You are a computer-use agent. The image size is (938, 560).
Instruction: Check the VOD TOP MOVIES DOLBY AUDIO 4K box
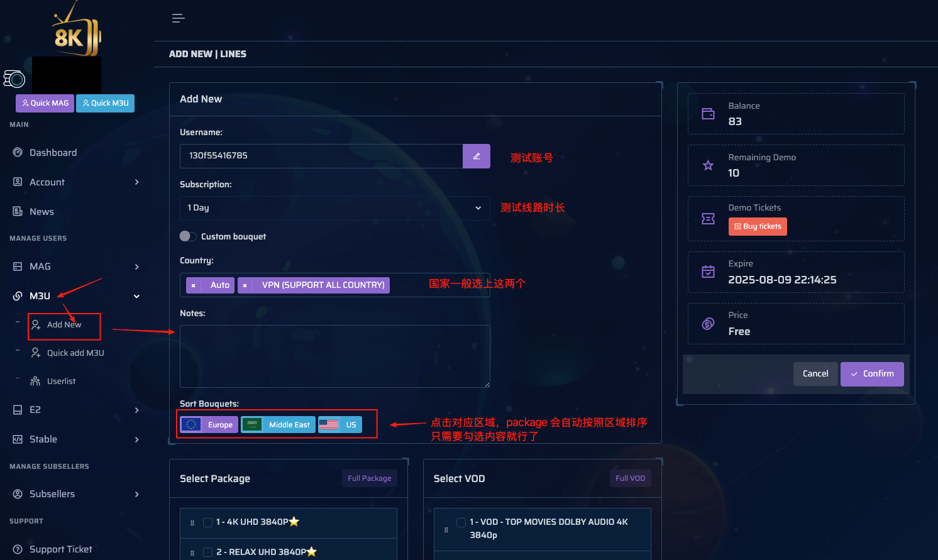click(461, 522)
